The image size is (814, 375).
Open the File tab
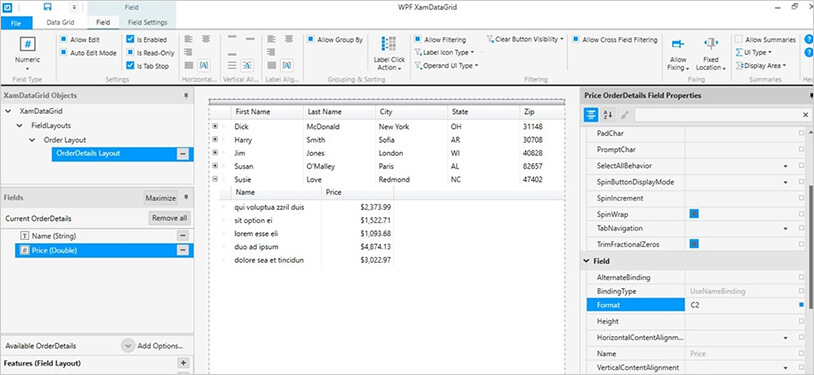pos(16,22)
